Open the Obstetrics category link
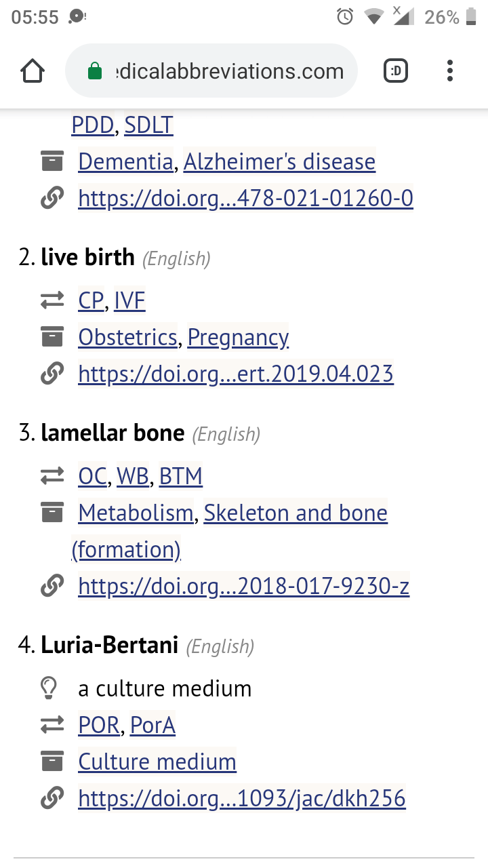488x868 pixels. pos(127,337)
